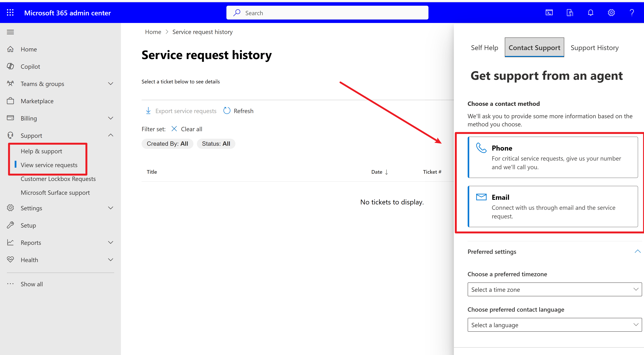644x355 pixels.
Task: Click the Refresh circular arrow icon
Action: pyautogui.click(x=227, y=111)
